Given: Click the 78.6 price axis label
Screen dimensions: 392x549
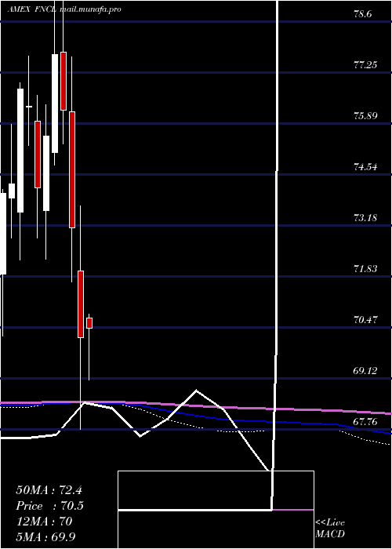Looking at the screenshot, I should tap(363, 14).
